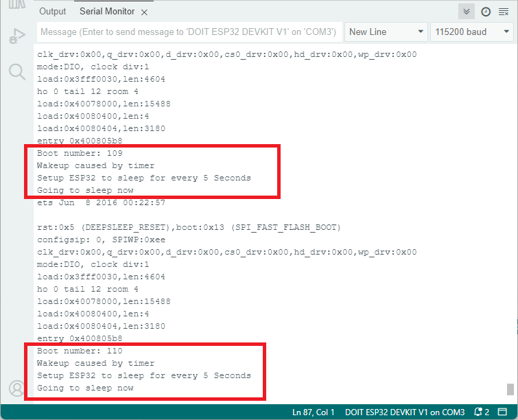Open the New Line ending dropdown
This screenshot has width=518, height=420.
click(x=386, y=32)
